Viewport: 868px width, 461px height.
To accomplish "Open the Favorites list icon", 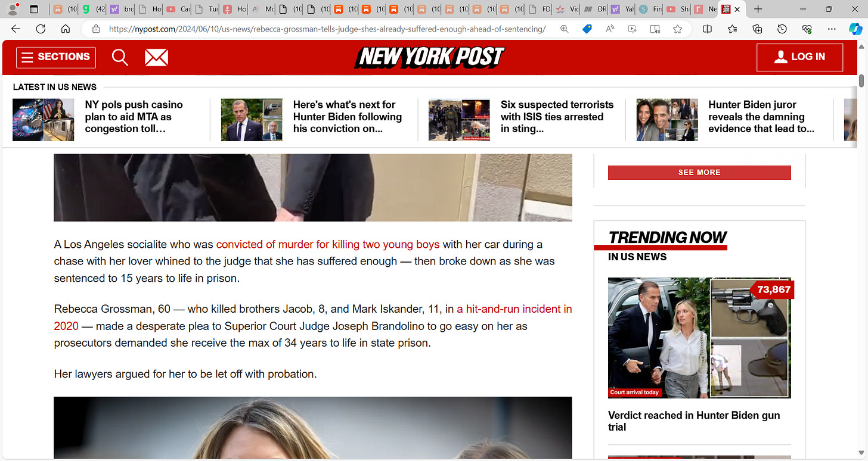I will 732,29.
